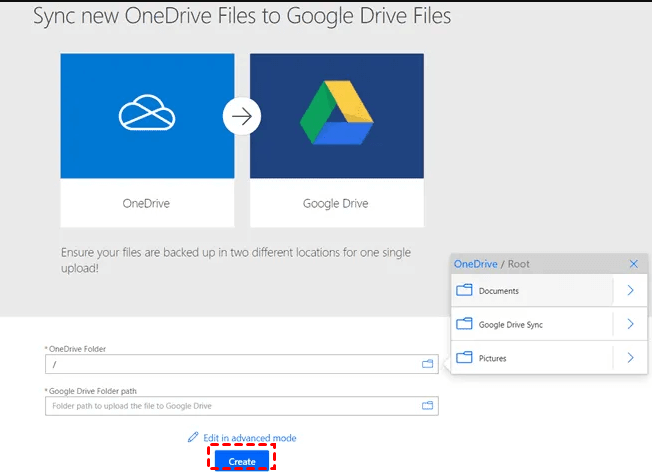The width and height of the screenshot is (652, 472).
Task: Expand the Documents folder chevron
Action: point(630,290)
